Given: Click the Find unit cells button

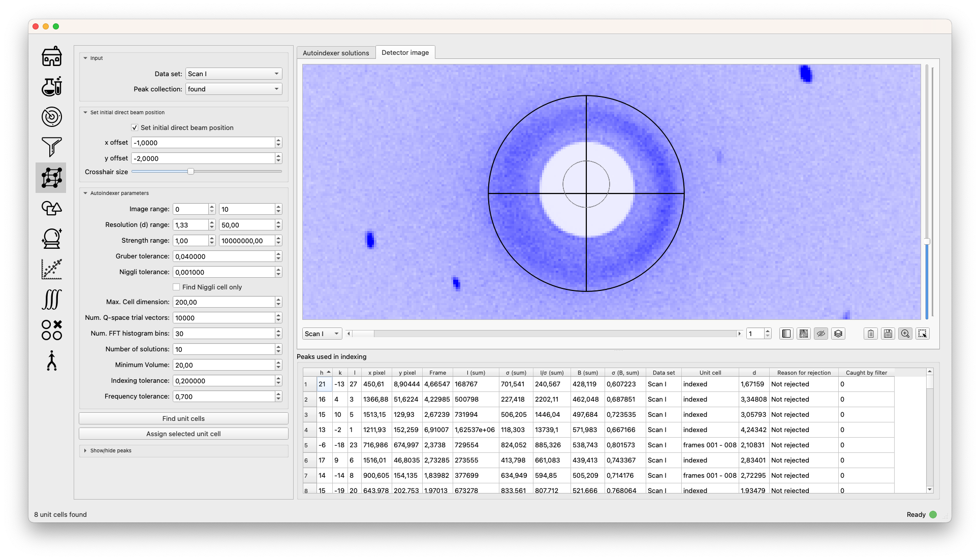Looking at the screenshot, I should click(183, 419).
